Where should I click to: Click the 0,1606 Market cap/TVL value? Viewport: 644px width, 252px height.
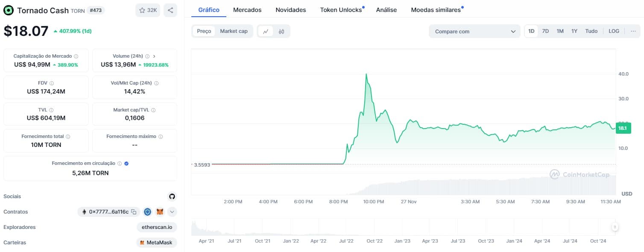coord(135,118)
